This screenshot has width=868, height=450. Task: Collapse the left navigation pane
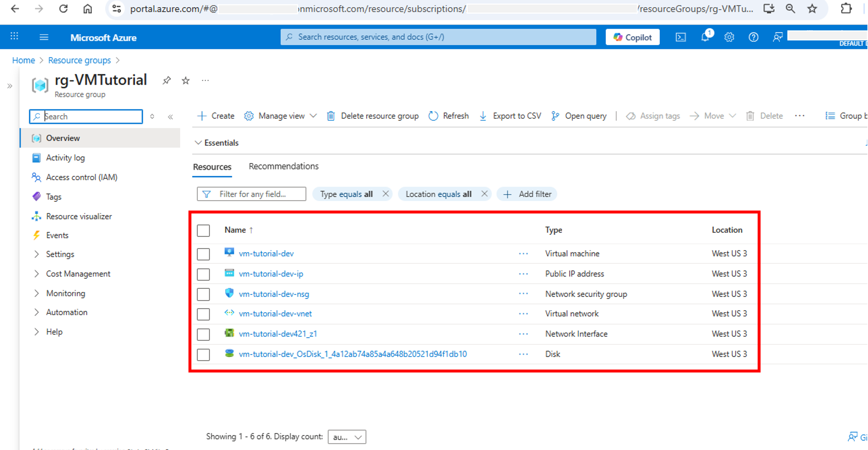click(170, 117)
